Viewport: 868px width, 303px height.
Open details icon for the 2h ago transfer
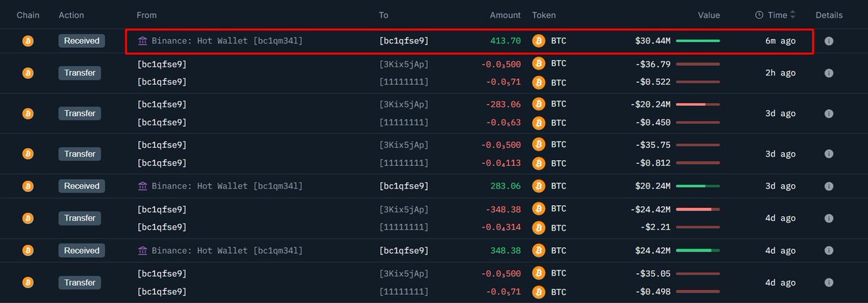pyautogui.click(x=829, y=73)
